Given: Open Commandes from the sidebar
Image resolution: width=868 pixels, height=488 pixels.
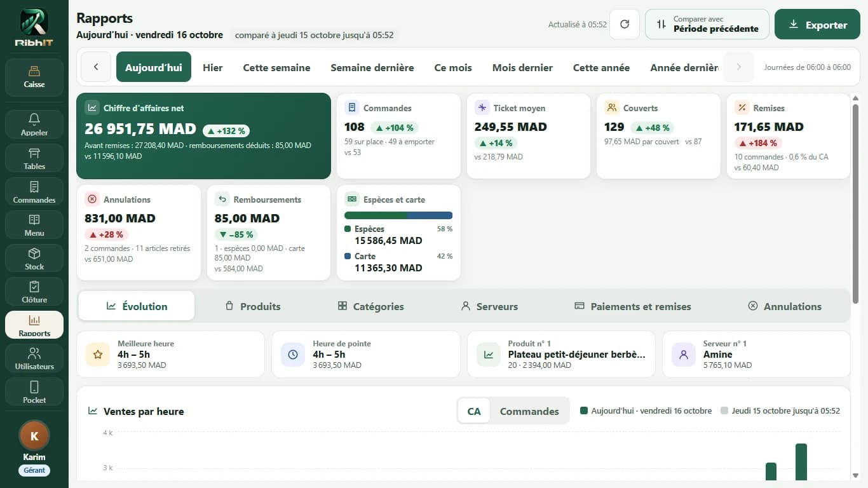Looking at the screenshot, I should click(34, 191).
